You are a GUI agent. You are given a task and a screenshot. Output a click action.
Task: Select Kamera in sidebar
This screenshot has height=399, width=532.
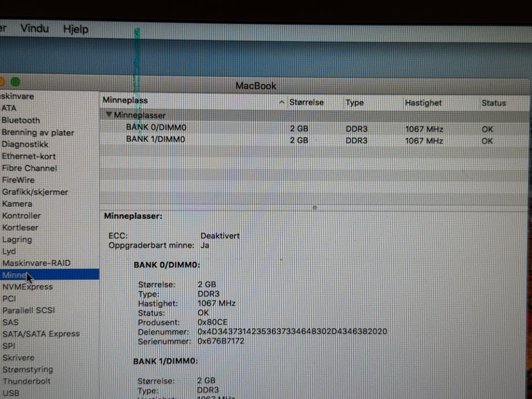tap(17, 203)
